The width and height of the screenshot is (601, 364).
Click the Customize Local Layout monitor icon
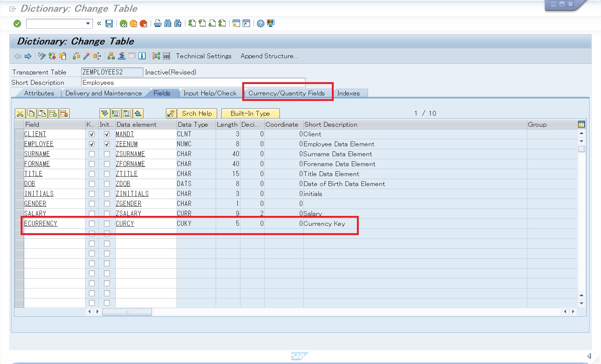[x=271, y=24]
